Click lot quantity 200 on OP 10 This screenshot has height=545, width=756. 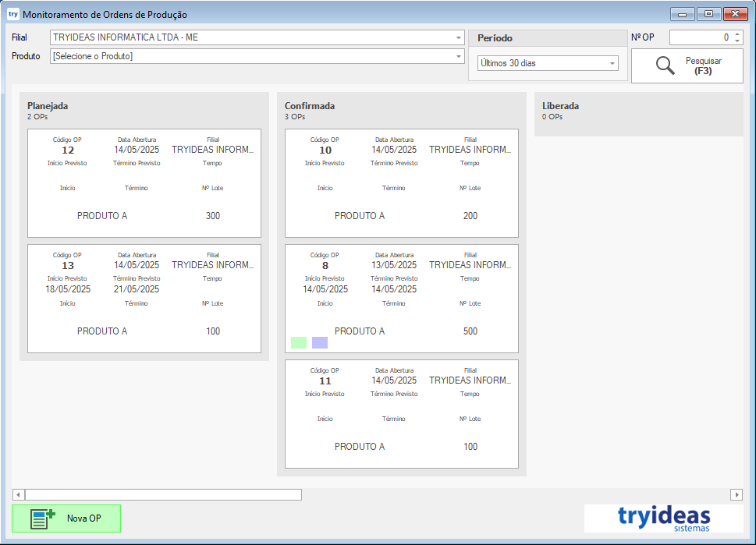coord(470,216)
